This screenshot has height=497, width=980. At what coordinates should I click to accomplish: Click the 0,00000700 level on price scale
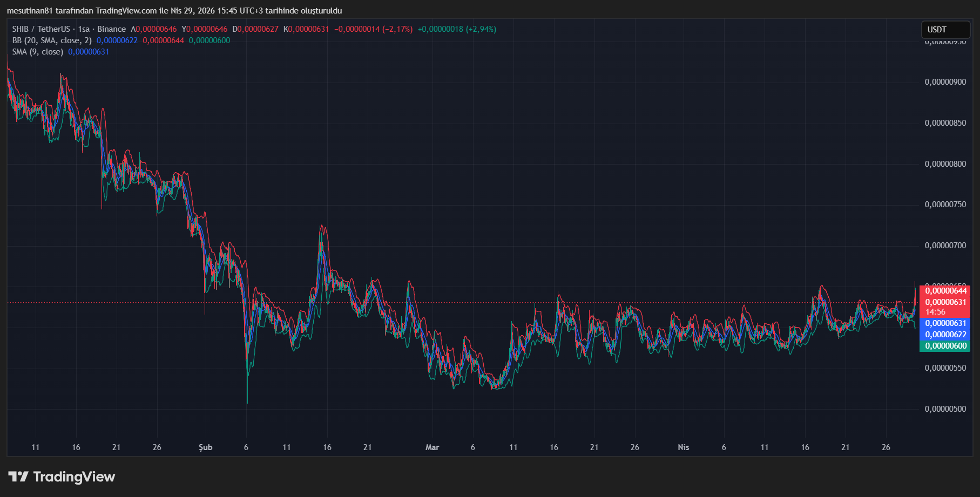(x=945, y=246)
